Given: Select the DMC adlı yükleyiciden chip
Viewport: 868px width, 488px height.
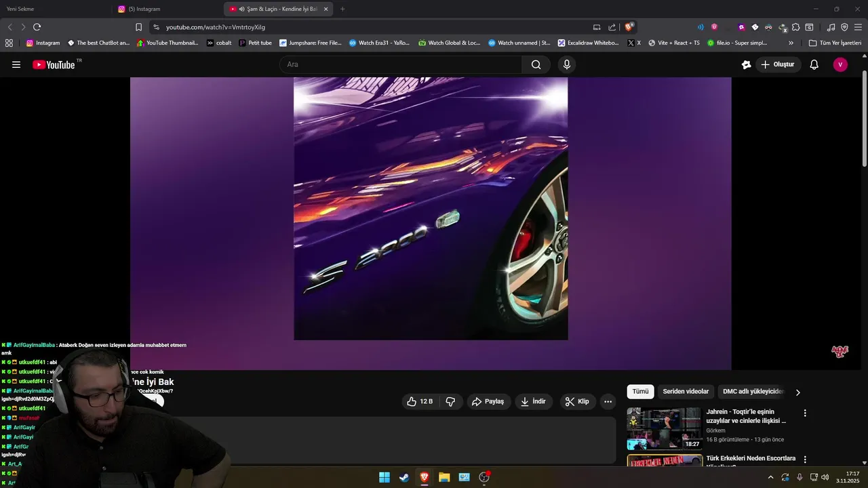Looking at the screenshot, I should pyautogui.click(x=753, y=392).
